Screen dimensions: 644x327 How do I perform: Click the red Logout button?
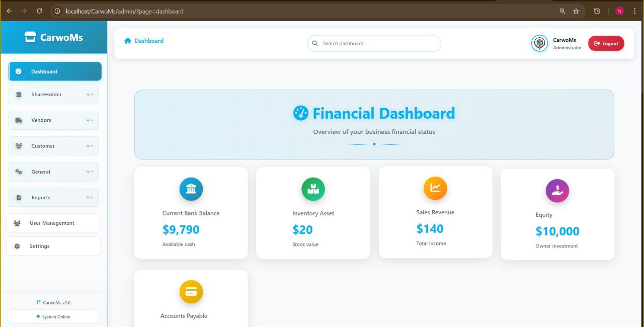[x=606, y=43]
